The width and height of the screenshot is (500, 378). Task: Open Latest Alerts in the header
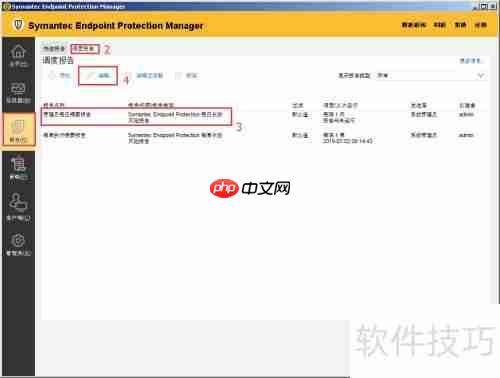(413, 25)
